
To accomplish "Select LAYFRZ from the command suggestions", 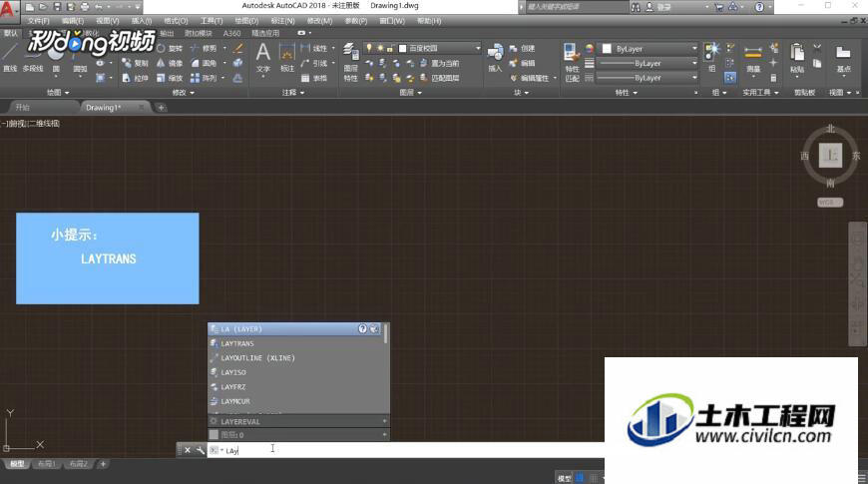I will tap(298, 386).
